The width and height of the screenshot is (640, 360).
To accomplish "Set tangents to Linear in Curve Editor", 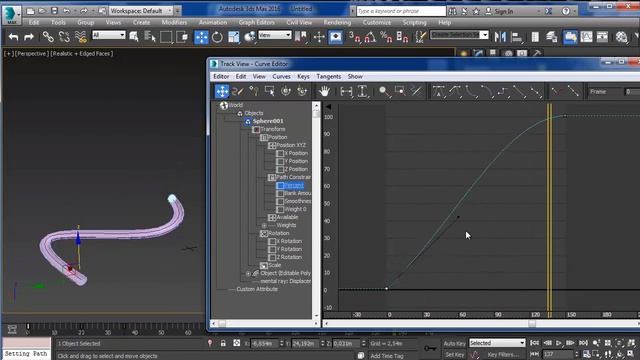I will point(519,91).
